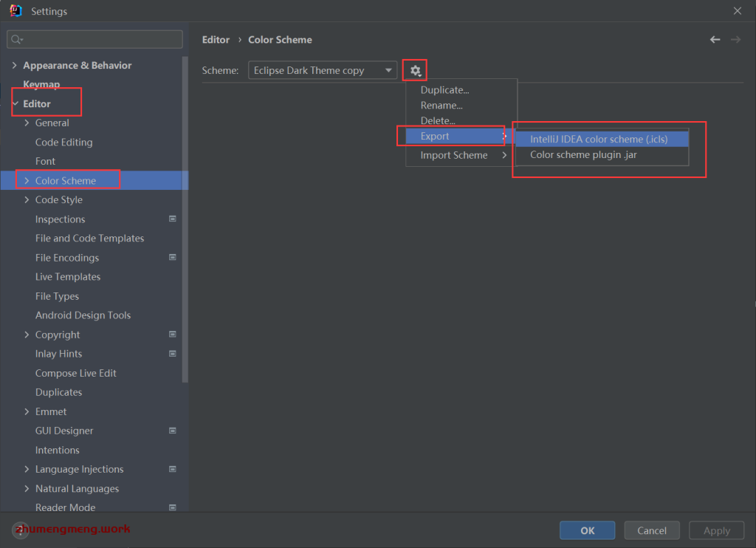Screen dimensions: 756x548
Task: Click the project-level icon beside Copyright
Action: (x=173, y=335)
